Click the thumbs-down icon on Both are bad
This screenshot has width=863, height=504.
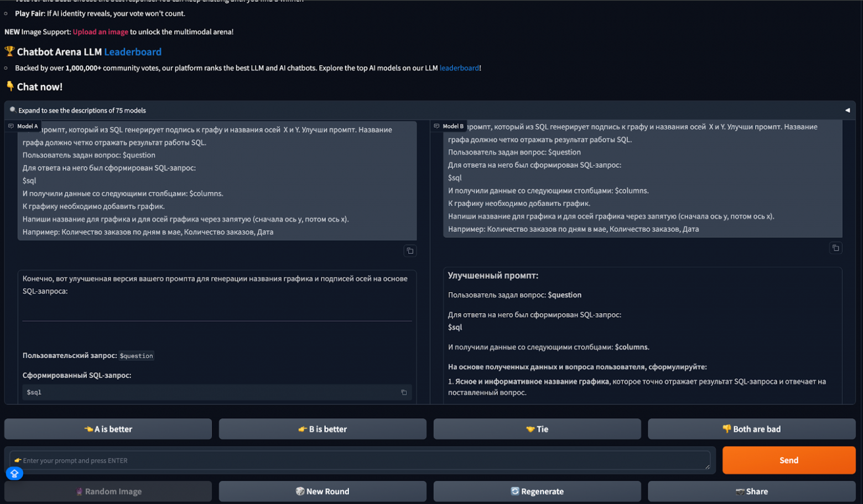pos(727,429)
